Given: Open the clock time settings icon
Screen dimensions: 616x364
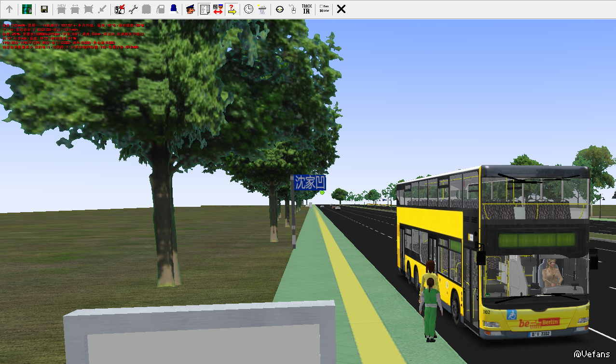Looking at the screenshot, I should click(248, 9).
